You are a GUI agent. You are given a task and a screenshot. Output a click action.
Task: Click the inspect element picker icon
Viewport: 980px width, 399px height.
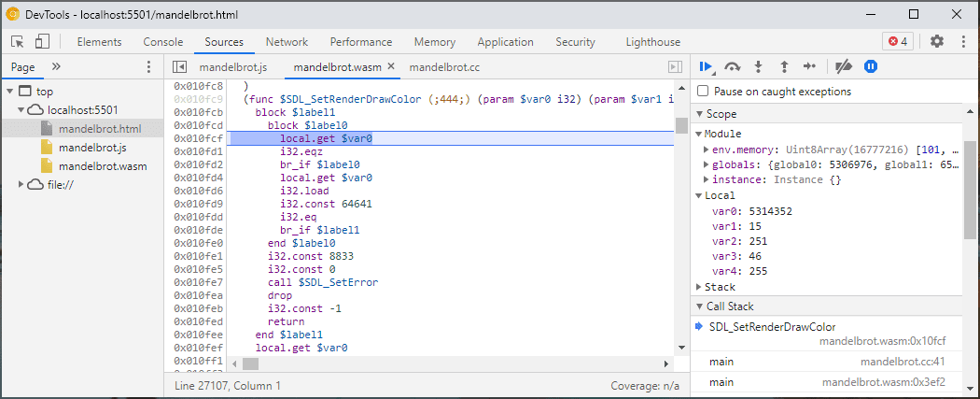pyautogui.click(x=18, y=42)
